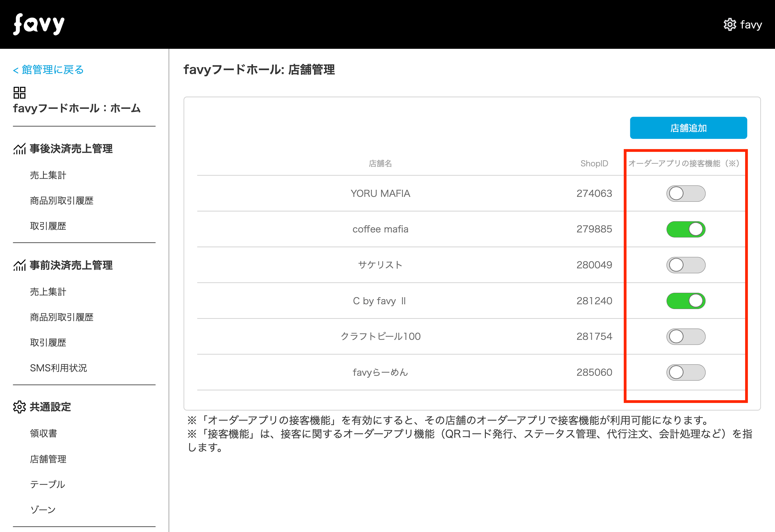This screenshot has width=775, height=532.
Task: Click the 事後決済売上管理 section heading
Action: coord(71,149)
